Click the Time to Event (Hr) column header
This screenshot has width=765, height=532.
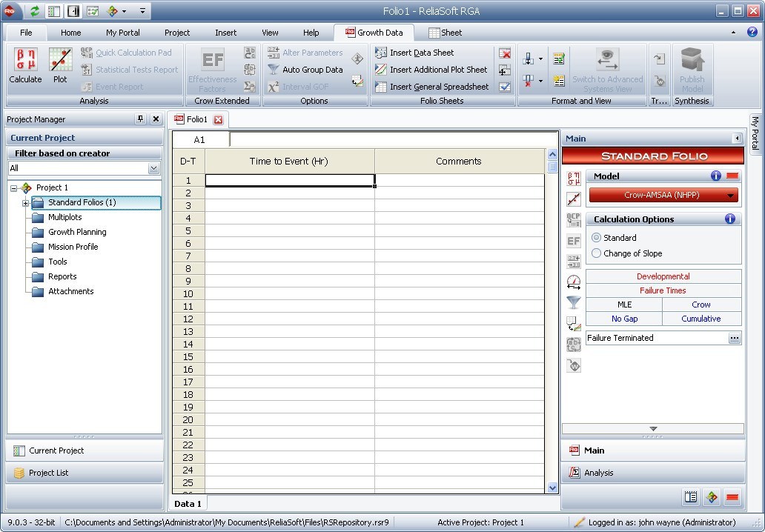pyautogui.click(x=289, y=162)
